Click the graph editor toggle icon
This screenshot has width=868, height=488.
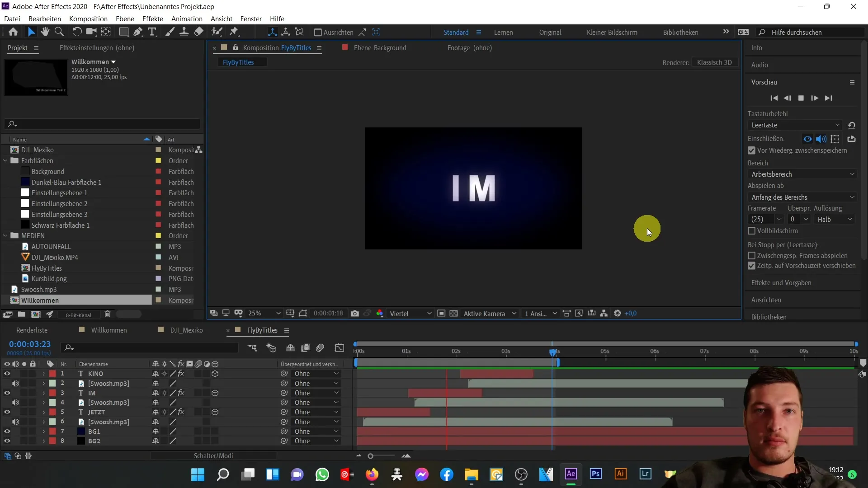click(340, 348)
